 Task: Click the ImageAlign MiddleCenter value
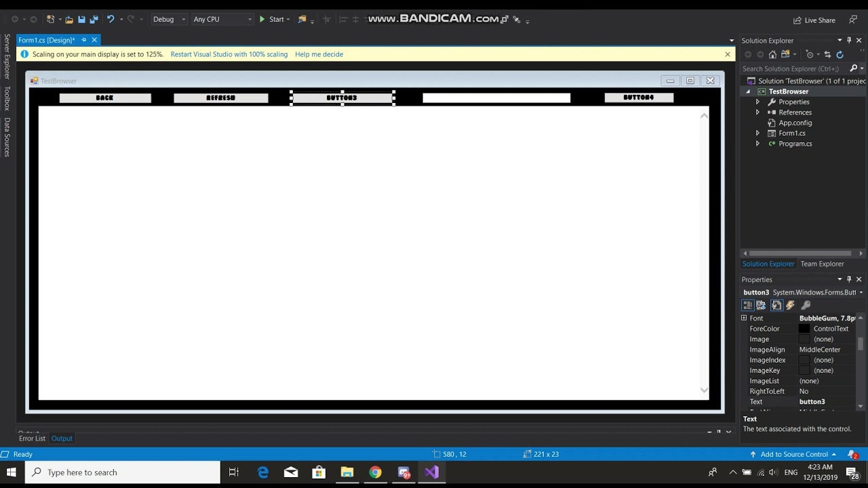(x=820, y=350)
